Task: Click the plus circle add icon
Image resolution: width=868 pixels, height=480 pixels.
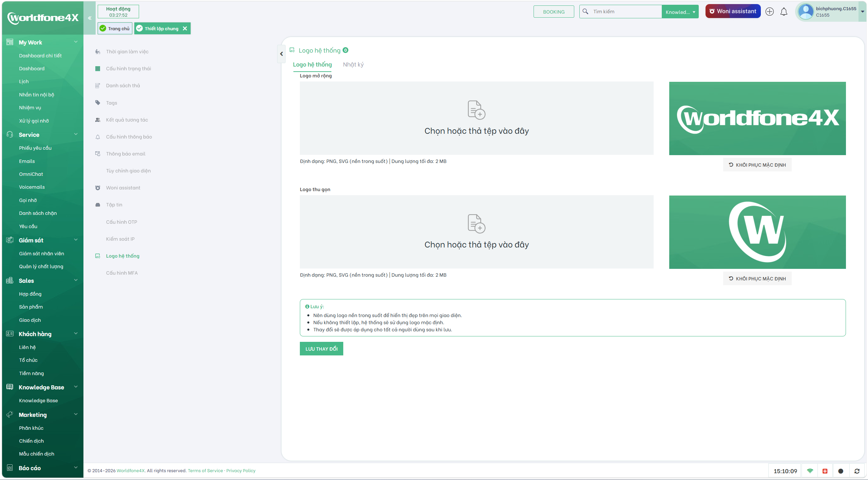Action: pyautogui.click(x=770, y=12)
